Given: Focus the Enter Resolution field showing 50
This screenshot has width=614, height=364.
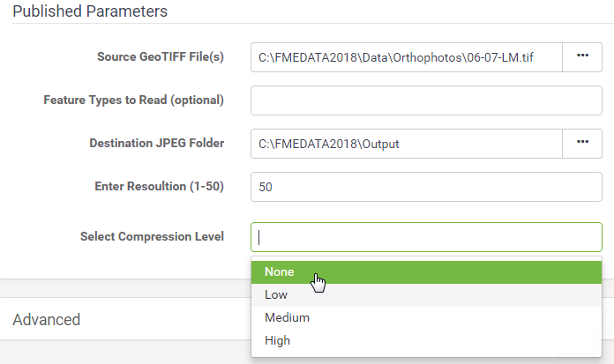Looking at the screenshot, I should pos(426,187).
